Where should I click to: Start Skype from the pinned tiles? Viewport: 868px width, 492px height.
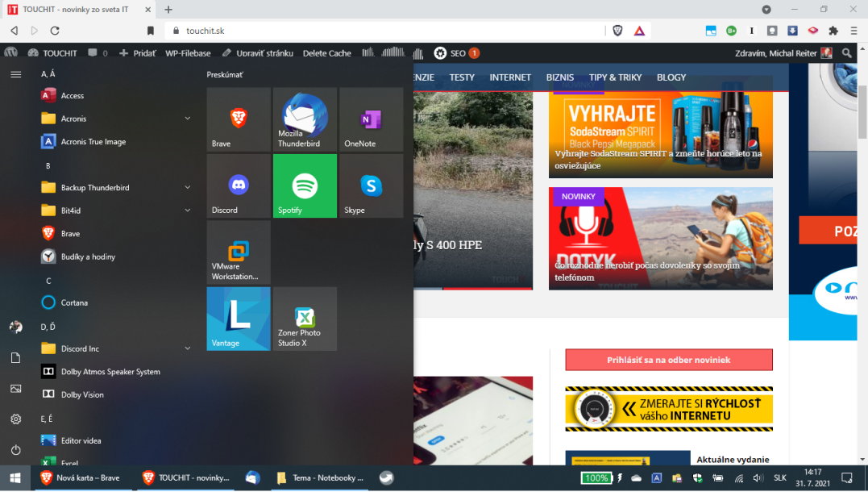click(371, 186)
